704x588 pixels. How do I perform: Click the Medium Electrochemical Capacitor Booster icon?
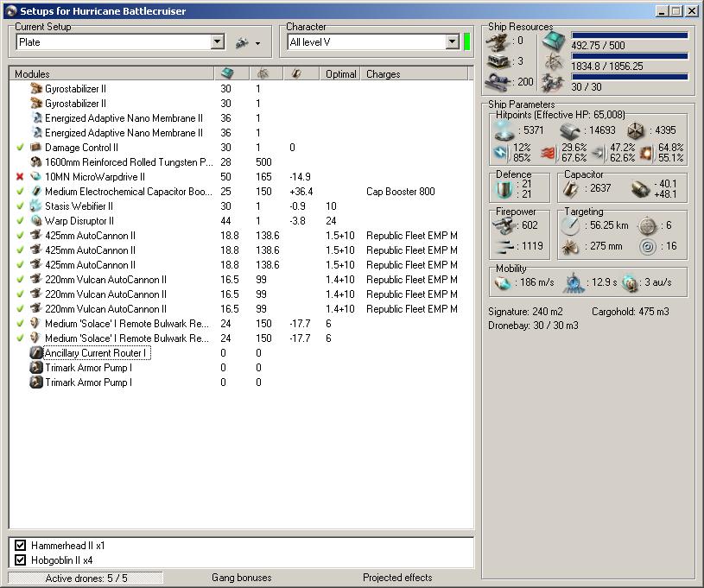click(36, 192)
